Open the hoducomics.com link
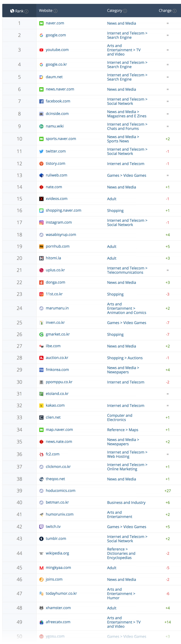The height and width of the screenshot is (644, 181). (61, 491)
